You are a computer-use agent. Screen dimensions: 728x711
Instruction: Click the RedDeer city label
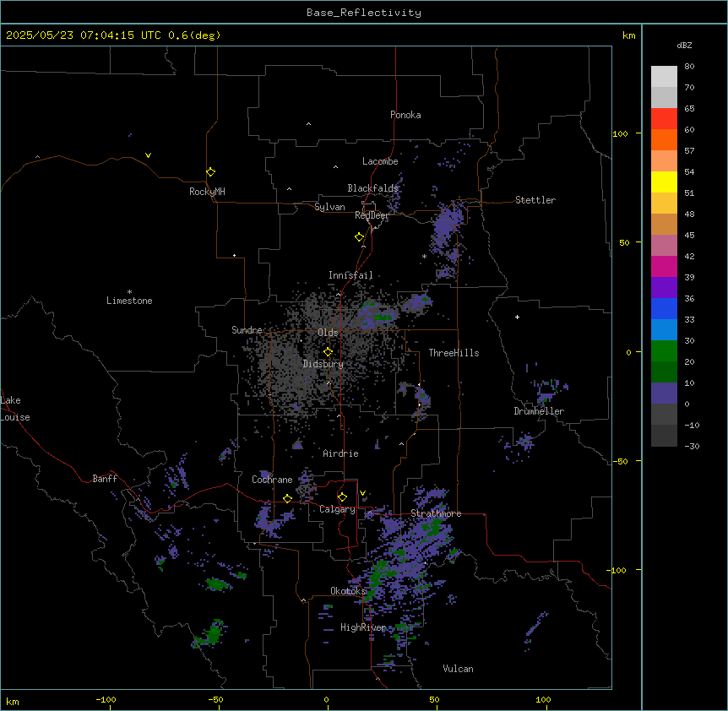[372, 215]
